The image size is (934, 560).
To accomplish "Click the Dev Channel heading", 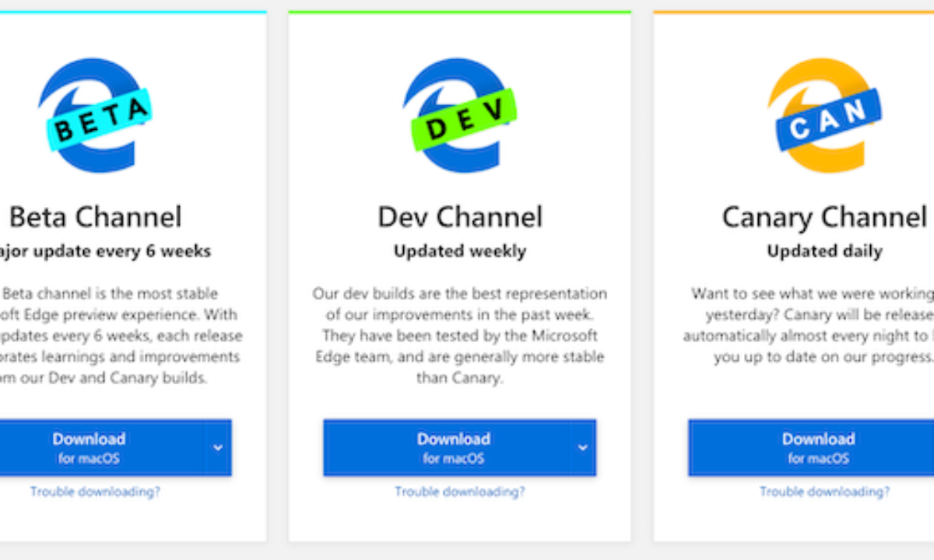I will [x=459, y=217].
